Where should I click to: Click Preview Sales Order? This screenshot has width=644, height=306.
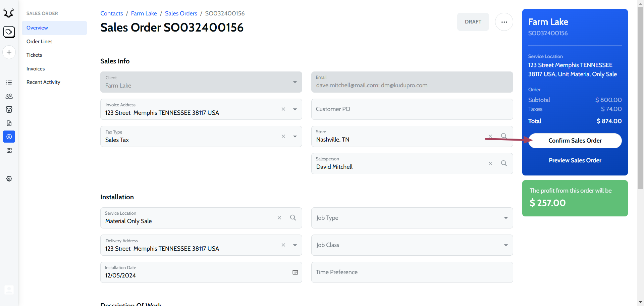(x=575, y=160)
